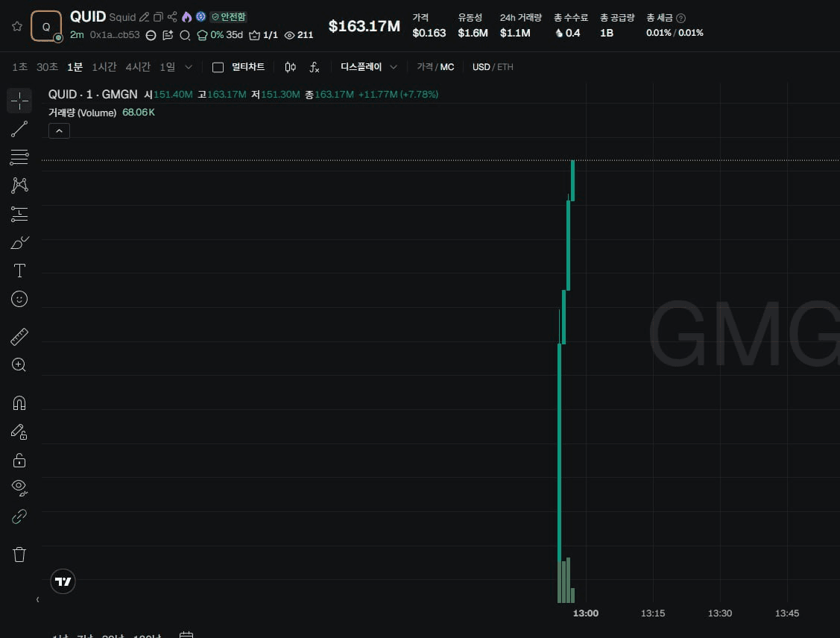The width and height of the screenshot is (840, 638).
Task: Select the zoom in tool
Action: (19, 364)
